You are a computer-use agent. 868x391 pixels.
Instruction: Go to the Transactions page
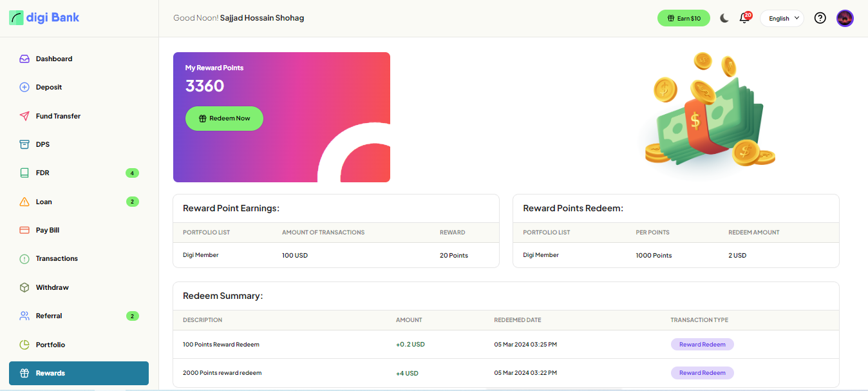[57, 258]
